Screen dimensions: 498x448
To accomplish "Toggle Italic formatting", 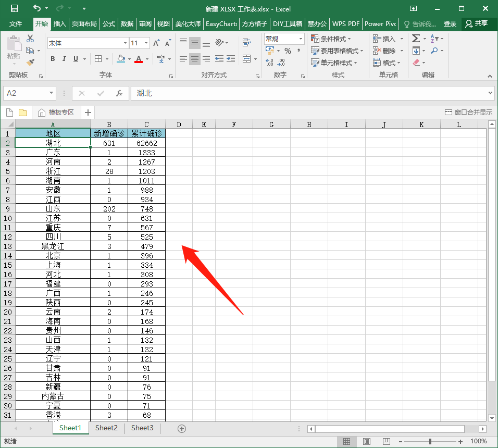I will pos(64,59).
